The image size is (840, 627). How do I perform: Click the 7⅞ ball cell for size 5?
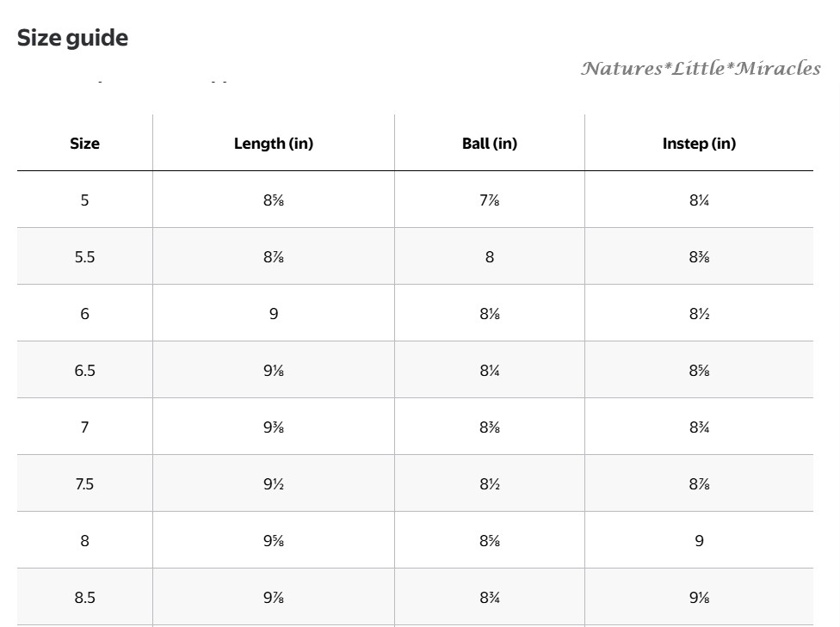click(490, 200)
